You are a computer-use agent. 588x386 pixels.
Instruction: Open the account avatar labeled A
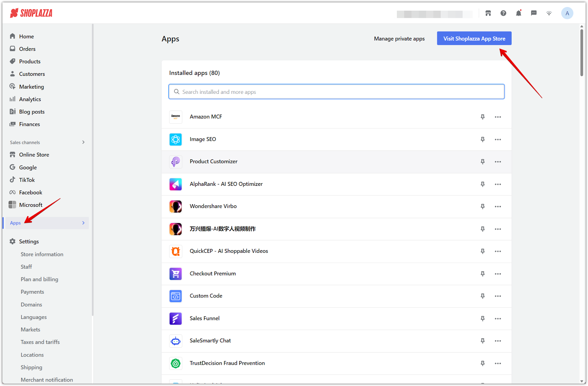coord(567,13)
